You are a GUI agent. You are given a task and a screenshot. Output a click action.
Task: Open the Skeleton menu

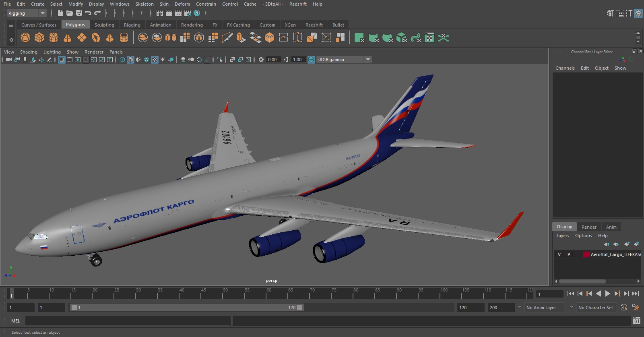[144, 4]
